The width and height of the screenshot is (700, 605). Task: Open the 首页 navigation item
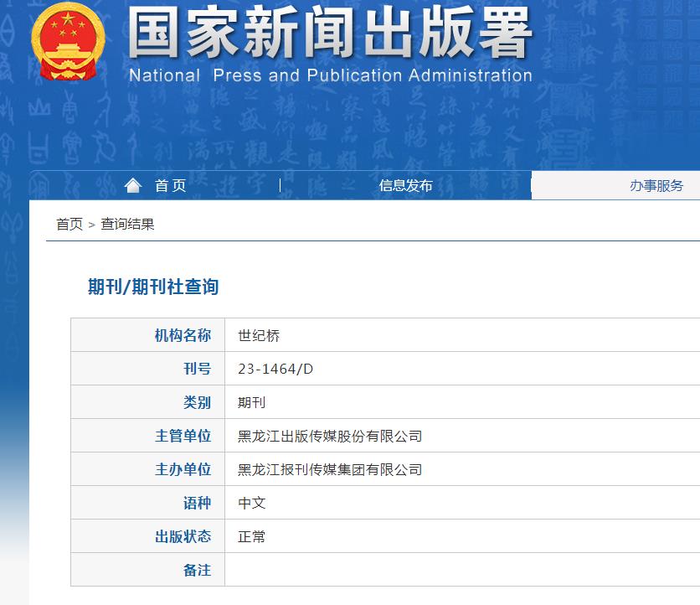pos(167,185)
